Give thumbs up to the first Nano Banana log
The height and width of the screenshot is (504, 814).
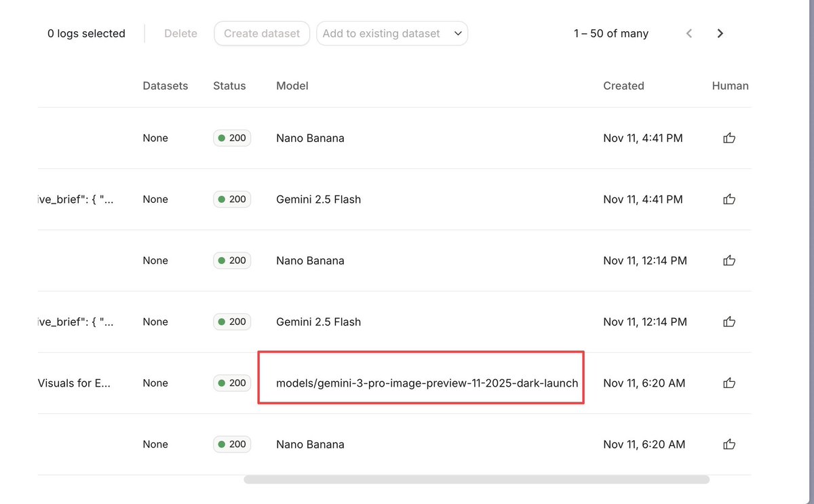729,138
